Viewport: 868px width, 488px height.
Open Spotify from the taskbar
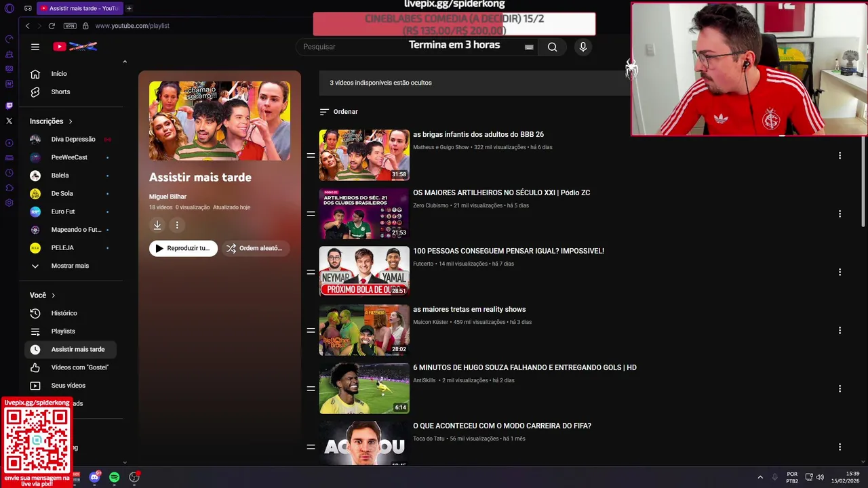[x=114, y=477]
